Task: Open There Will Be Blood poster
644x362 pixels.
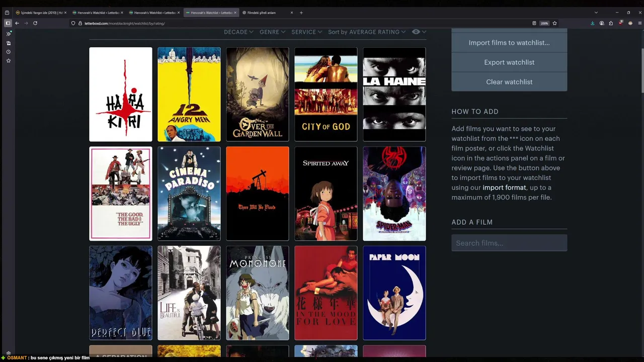Action: [258, 194]
